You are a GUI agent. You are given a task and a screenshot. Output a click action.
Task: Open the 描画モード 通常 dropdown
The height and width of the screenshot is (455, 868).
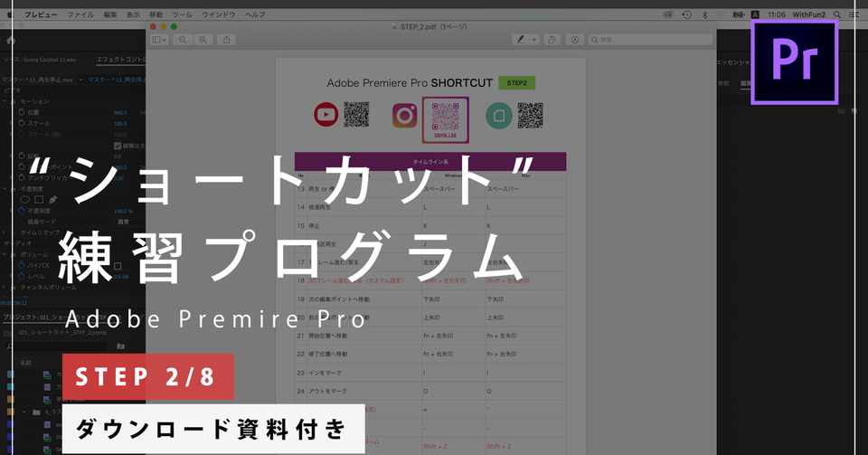124,222
